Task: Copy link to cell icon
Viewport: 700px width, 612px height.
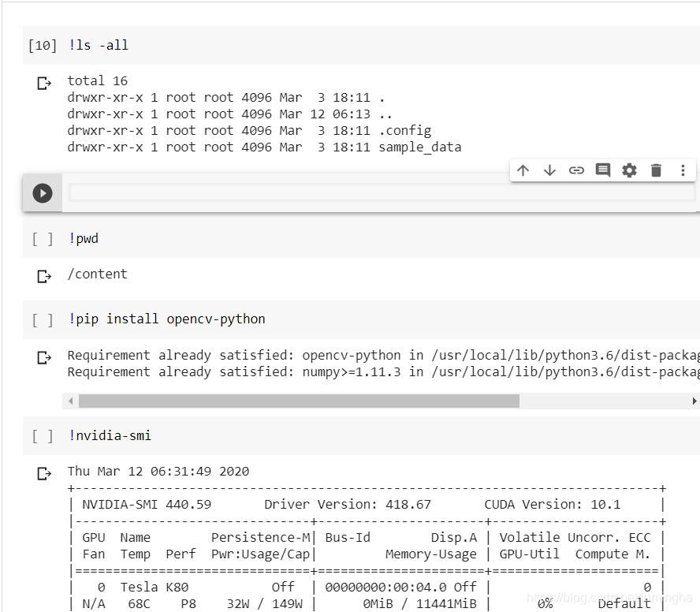Action: point(576,170)
